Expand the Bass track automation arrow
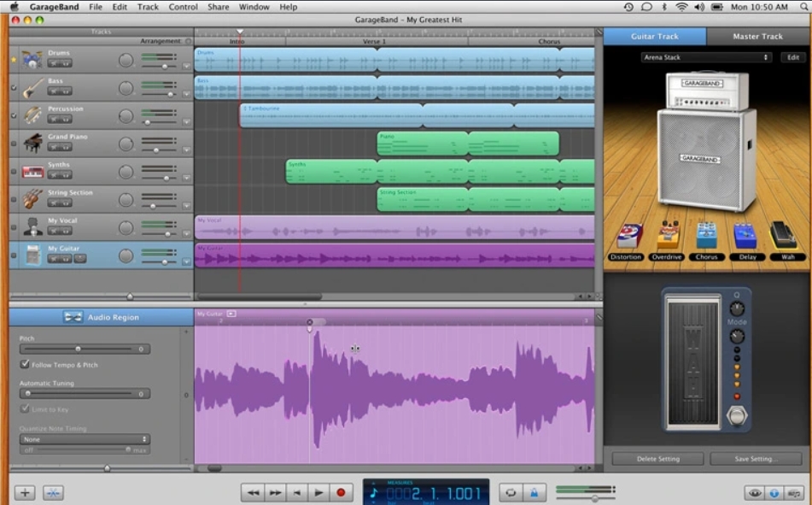 coord(186,94)
